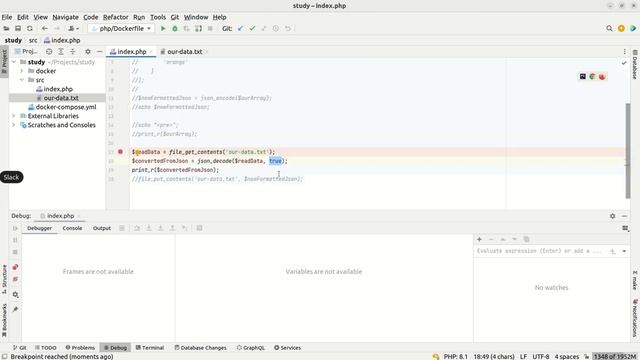Open Debug layout settings dropdown
This screenshot has width=640, height=360.
pos(625,228)
